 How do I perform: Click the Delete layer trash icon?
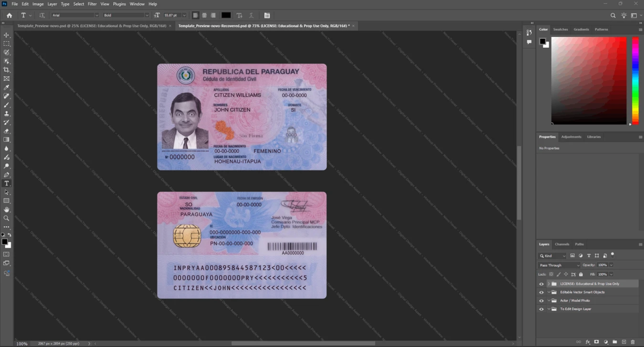[x=633, y=342]
